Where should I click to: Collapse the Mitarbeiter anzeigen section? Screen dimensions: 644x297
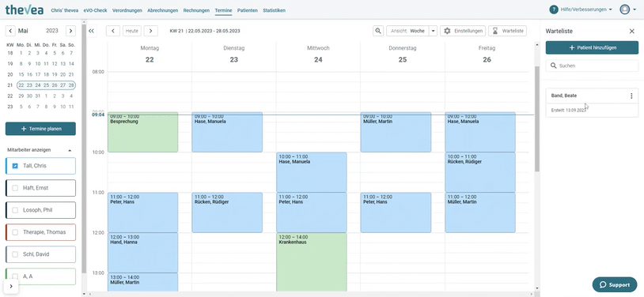coord(70,150)
